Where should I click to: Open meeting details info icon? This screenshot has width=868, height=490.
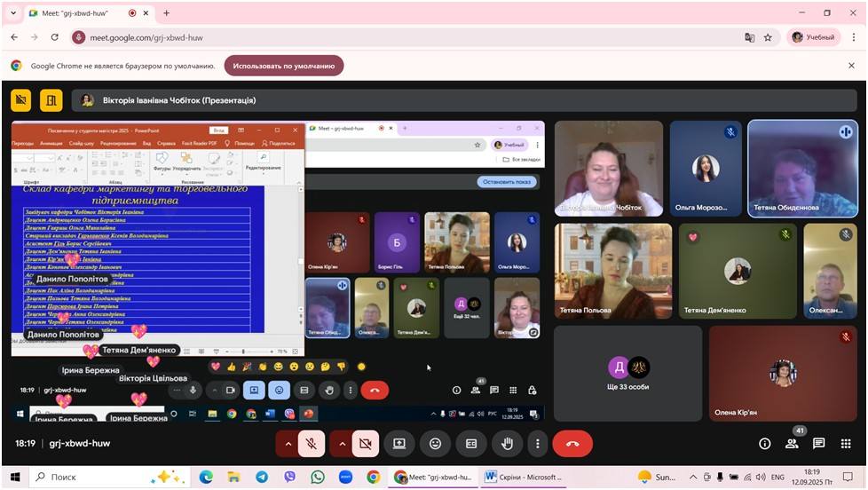[x=764, y=443]
